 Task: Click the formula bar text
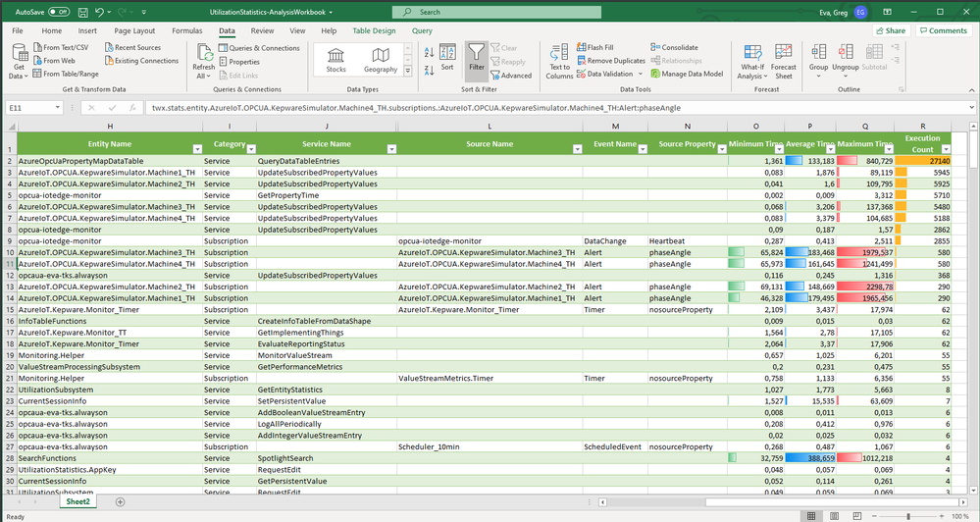tap(416, 108)
